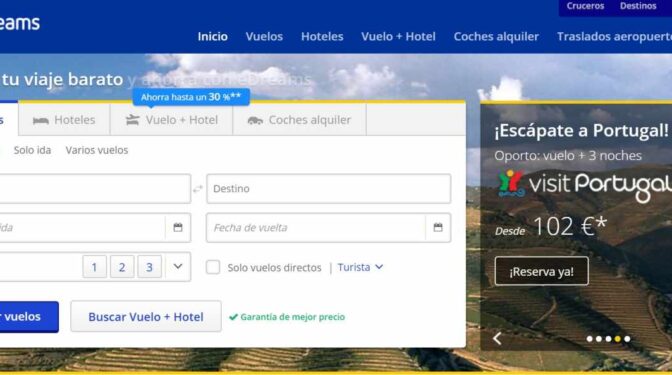
Task: Click the car icon on Coches alquiler tab
Action: coord(255,120)
